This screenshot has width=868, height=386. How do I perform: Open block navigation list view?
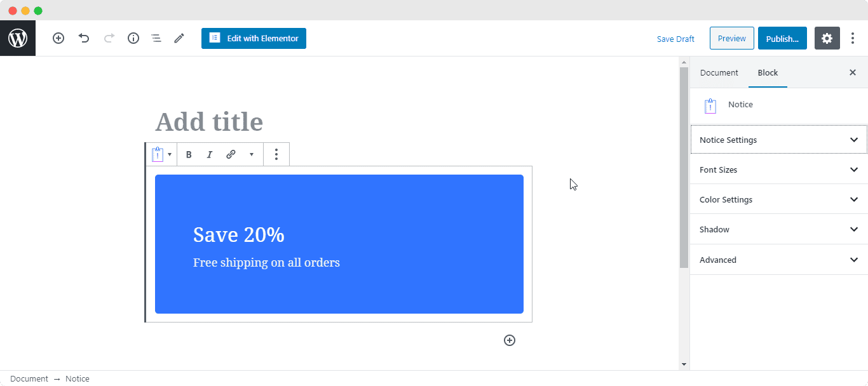tap(156, 38)
